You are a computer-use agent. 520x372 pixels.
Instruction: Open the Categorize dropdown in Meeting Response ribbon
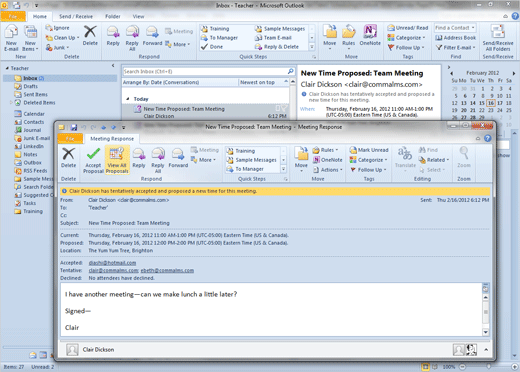coord(369,160)
